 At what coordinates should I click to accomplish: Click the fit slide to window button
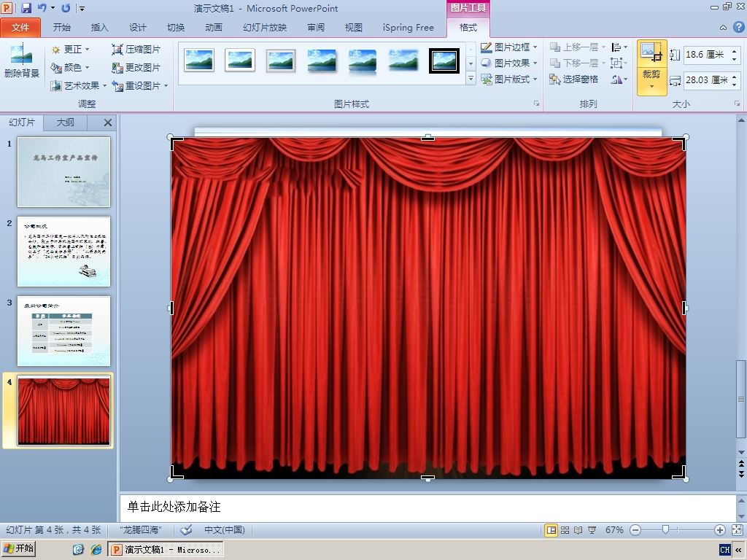(737, 530)
